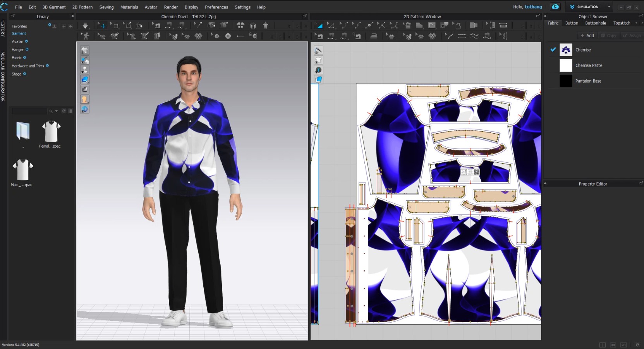Screen dimensions: 644x349
Task: Choose the Edit Pattern tool in 2D toolbar
Action: pyautogui.click(x=331, y=26)
